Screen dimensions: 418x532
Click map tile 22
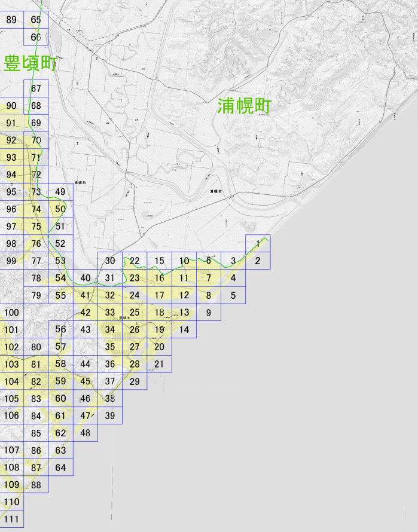pos(135,261)
